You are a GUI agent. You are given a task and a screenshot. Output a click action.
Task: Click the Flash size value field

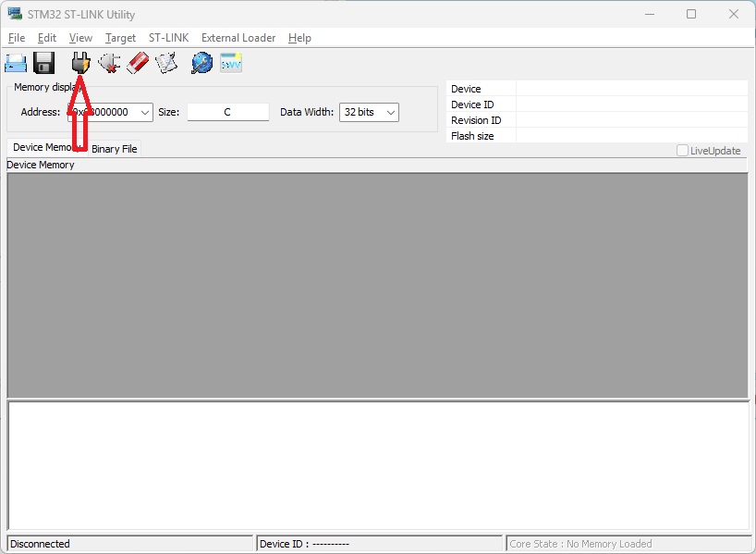631,136
